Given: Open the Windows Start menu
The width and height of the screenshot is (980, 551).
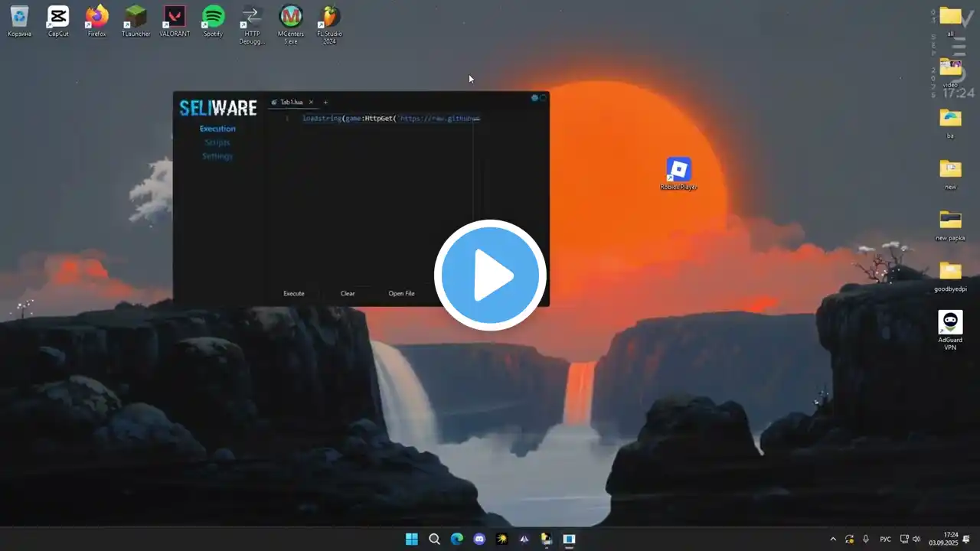Looking at the screenshot, I should 412,539.
